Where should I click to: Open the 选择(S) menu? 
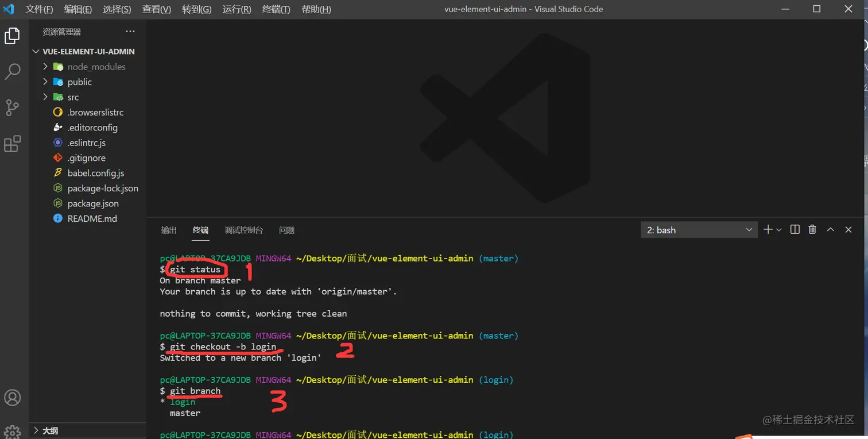point(117,9)
